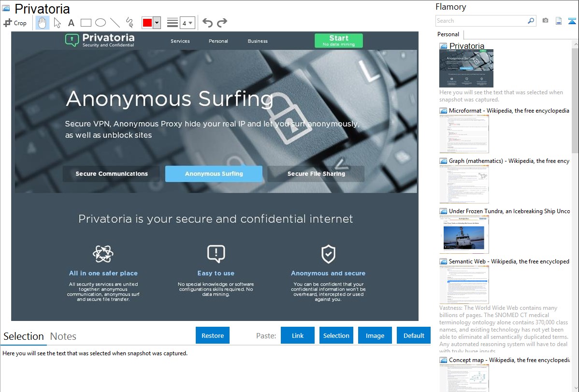Click the document page icon in Flamory

pos(559,21)
